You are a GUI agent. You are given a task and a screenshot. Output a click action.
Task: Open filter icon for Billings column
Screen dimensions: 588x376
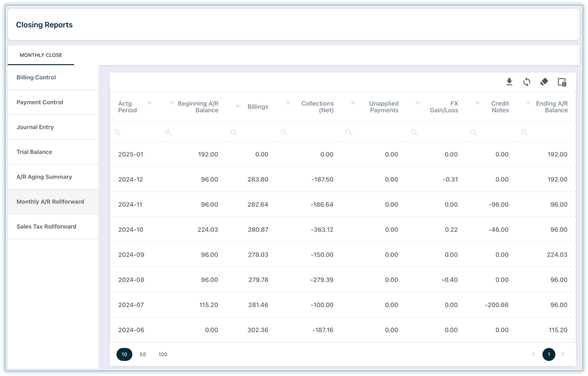pos(238,106)
